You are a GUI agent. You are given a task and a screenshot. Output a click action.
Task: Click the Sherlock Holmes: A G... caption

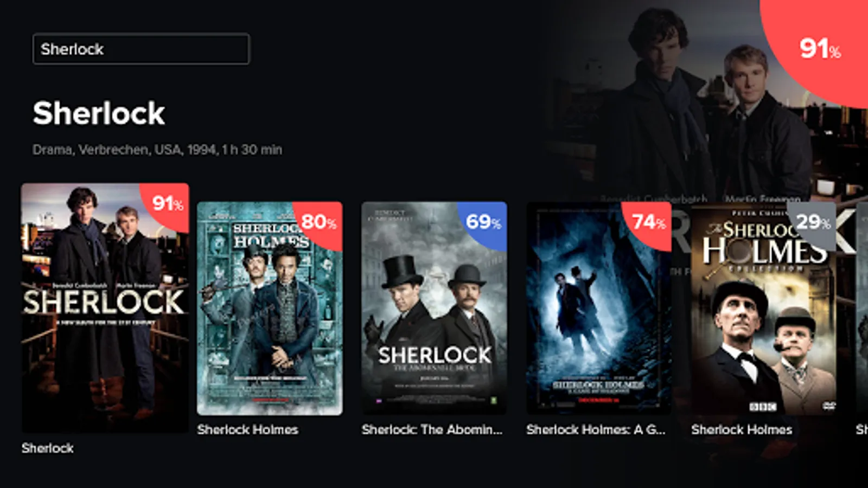(596, 429)
